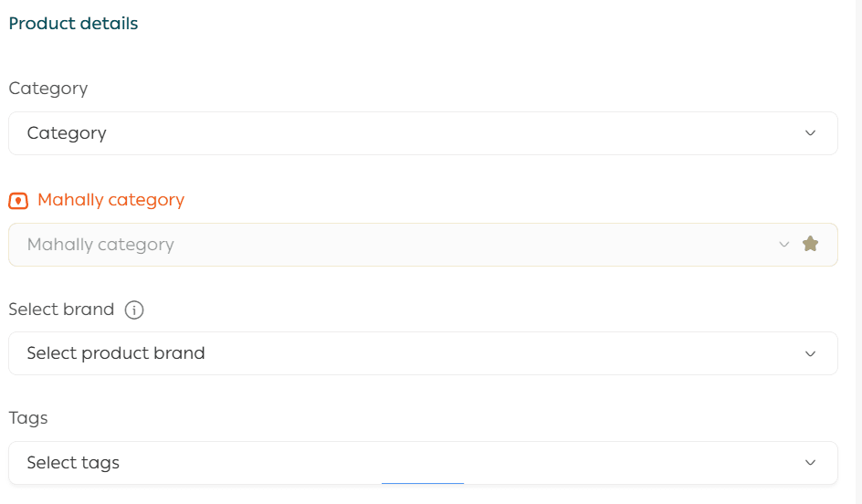Click the 'Category' label above the first field

(x=48, y=89)
